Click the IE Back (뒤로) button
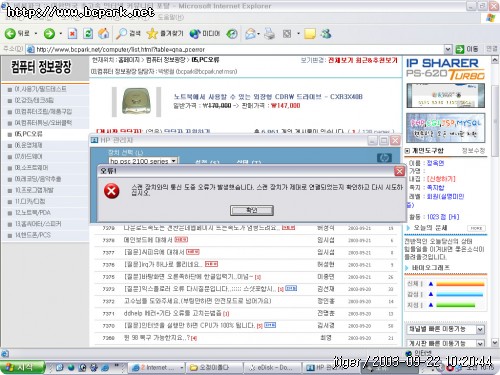Image resolution: width=500 pixels, height=375 pixels. pyautogui.click(x=17, y=33)
